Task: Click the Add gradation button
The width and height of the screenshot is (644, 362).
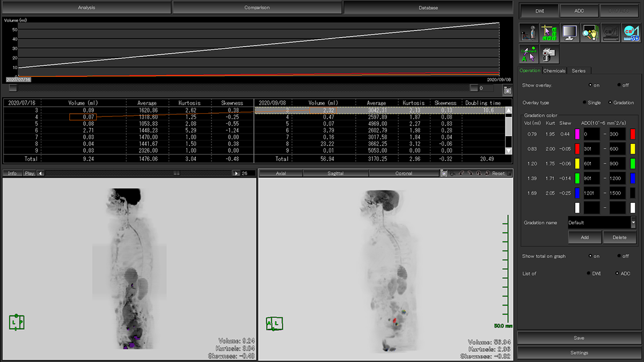Action: (584, 237)
